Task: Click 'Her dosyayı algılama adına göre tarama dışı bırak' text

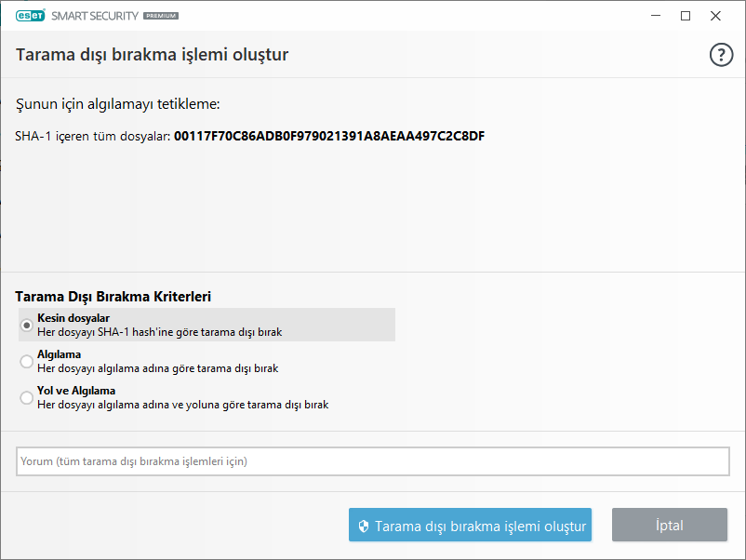Action: click(x=157, y=368)
